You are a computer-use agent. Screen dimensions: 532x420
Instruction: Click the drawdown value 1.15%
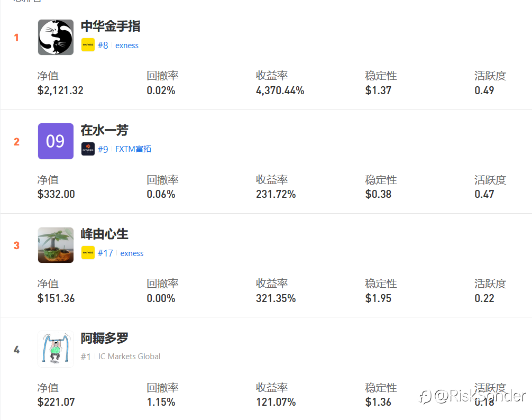[161, 402]
